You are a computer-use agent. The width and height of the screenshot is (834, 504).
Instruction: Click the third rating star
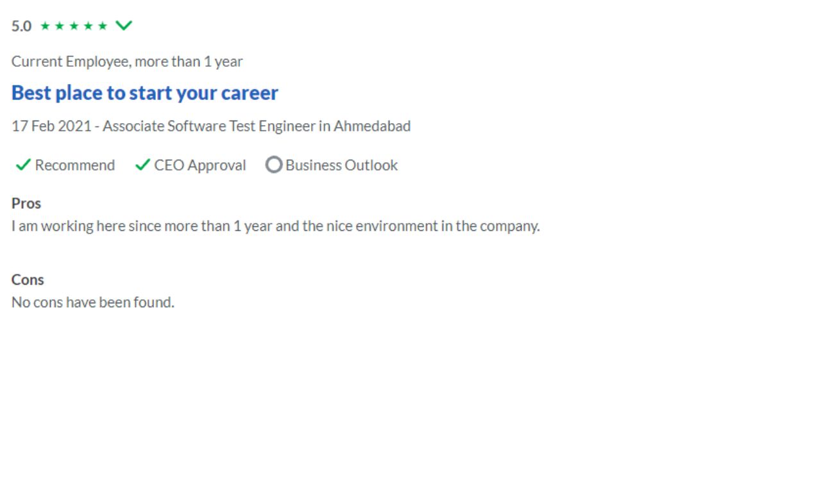click(74, 26)
